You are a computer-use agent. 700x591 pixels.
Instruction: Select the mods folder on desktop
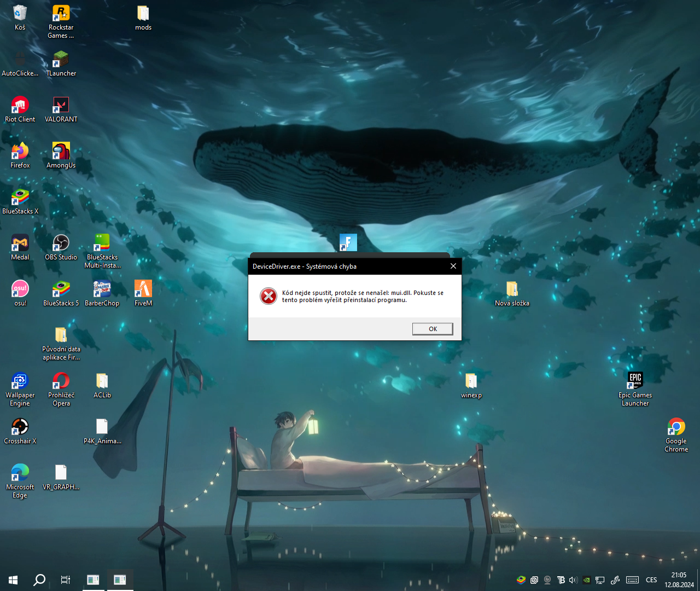point(143,18)
